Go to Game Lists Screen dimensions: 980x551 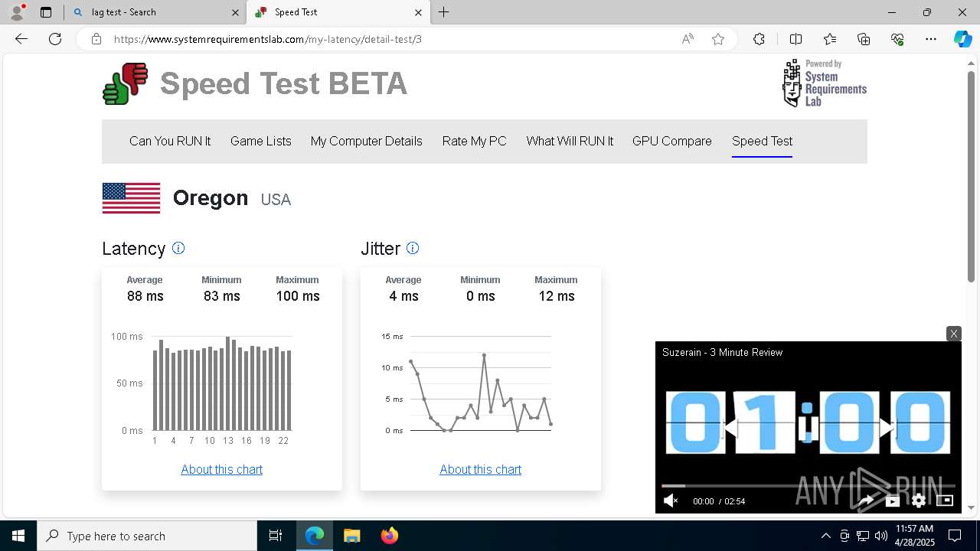click(261, 141)
